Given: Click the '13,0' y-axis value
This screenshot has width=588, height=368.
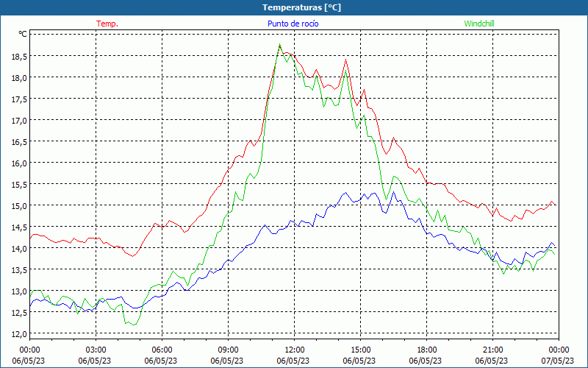Looking at the screenshot, I should (x=19, y=291).
